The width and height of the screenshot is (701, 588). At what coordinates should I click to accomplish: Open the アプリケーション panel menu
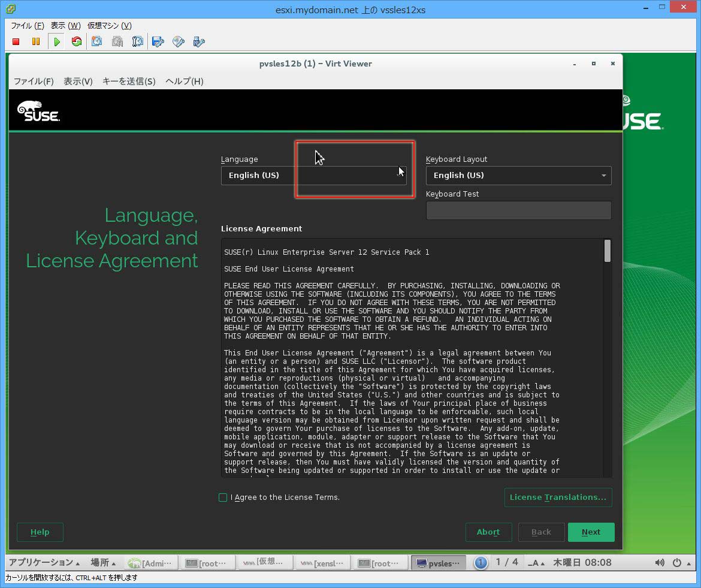(x=44, y=562)
